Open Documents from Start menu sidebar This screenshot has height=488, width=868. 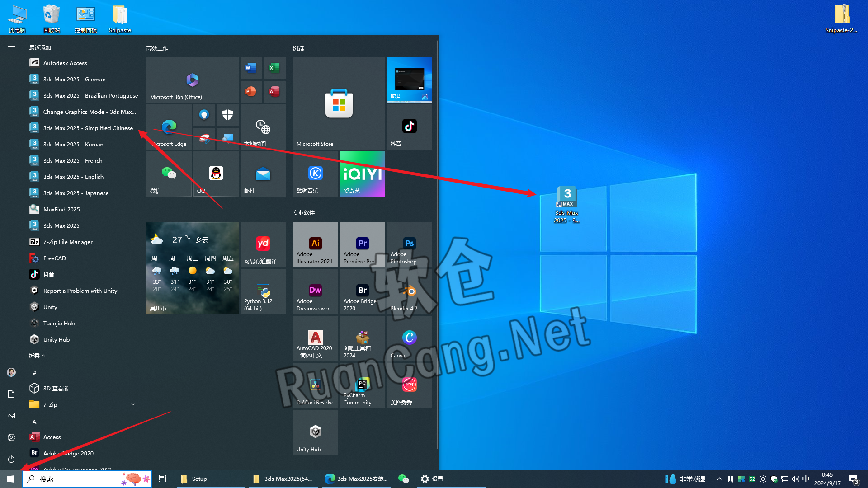point(11,394)
